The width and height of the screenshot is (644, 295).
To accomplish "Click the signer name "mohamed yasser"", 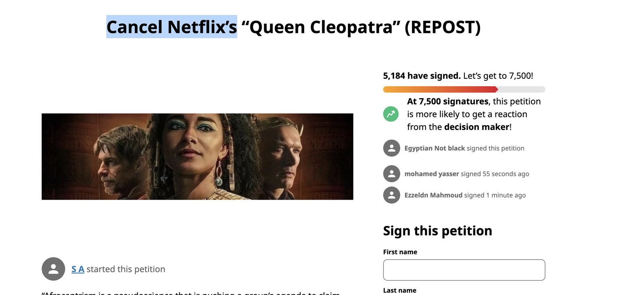I will pos(431,174).
